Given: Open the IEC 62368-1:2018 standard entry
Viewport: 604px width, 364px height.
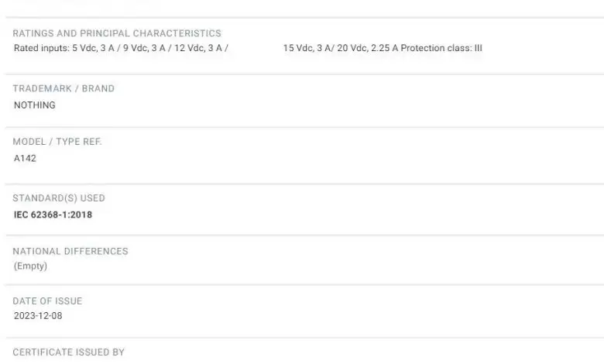Looking at the screenshot, I should point(53,215).
